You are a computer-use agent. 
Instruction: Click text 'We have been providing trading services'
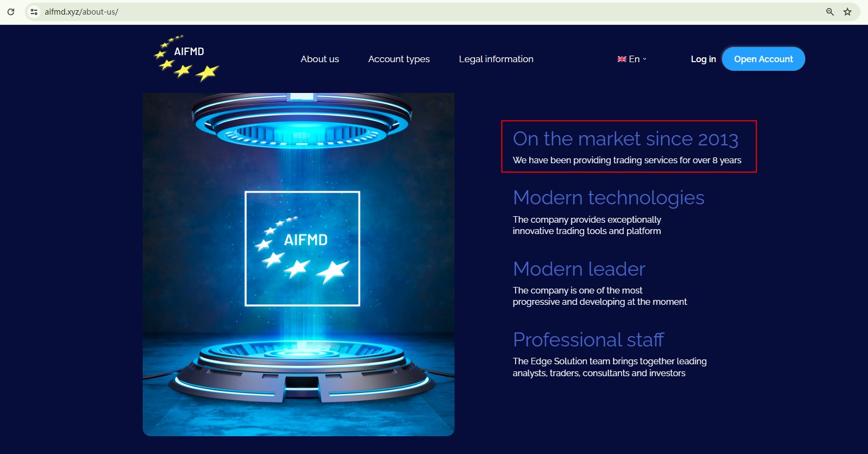click(595, 160)
